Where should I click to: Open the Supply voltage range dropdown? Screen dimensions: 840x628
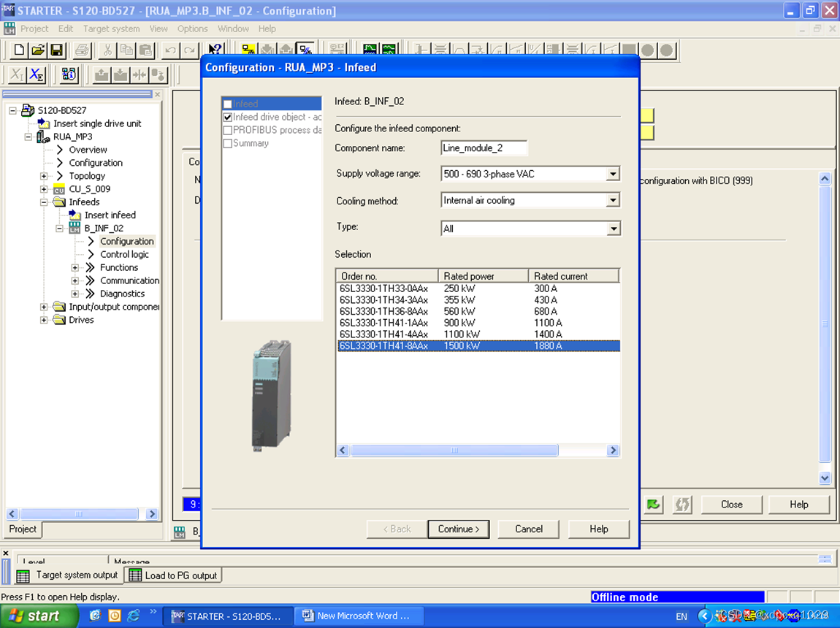613,174
